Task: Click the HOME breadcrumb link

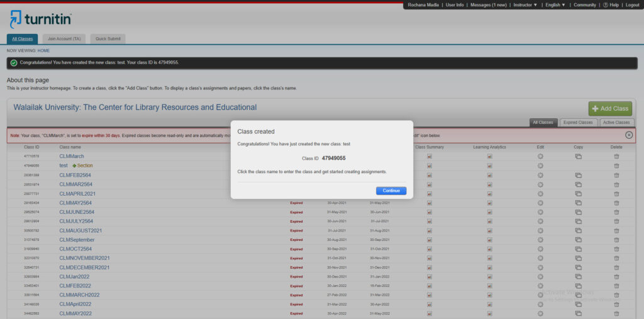Action: coord(43,50)
